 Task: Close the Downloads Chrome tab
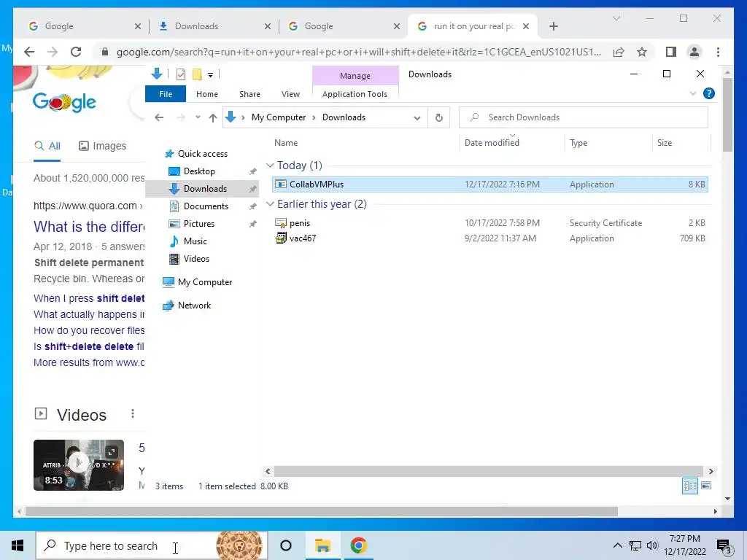(267, 26)
